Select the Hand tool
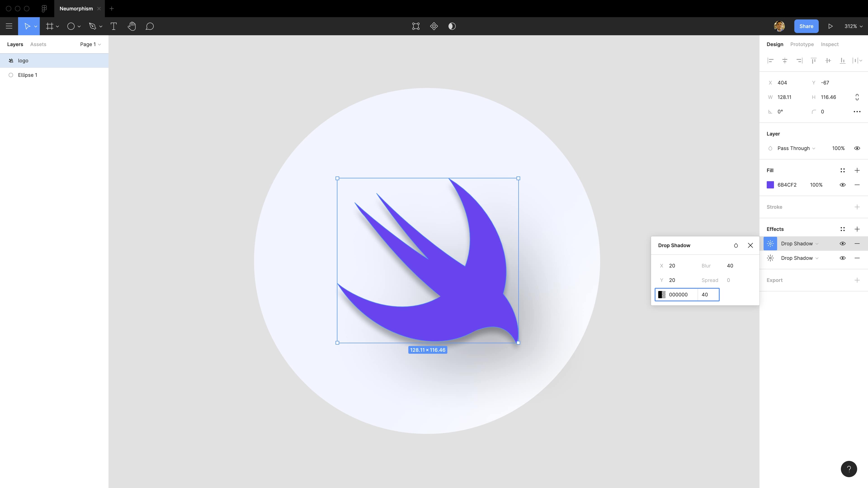The height and width of the screenshot is (488, 868). click(x=132, y=26)
